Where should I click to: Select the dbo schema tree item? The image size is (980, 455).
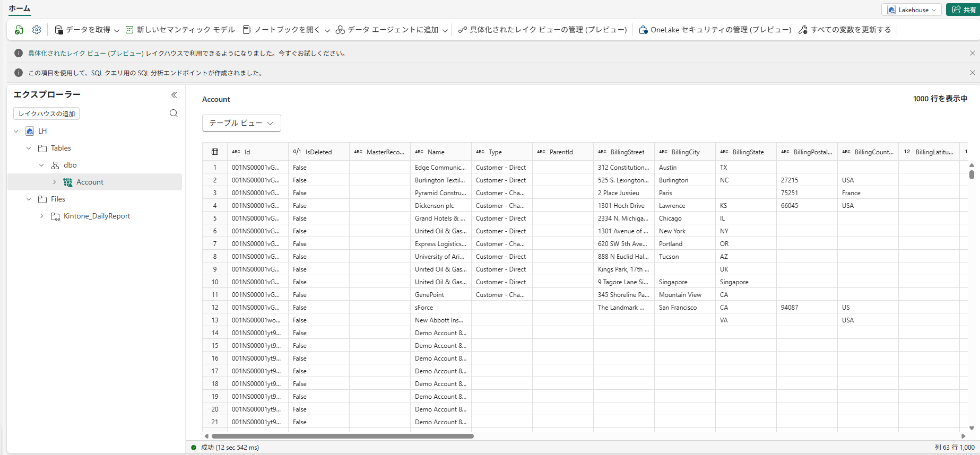(94, 165)
